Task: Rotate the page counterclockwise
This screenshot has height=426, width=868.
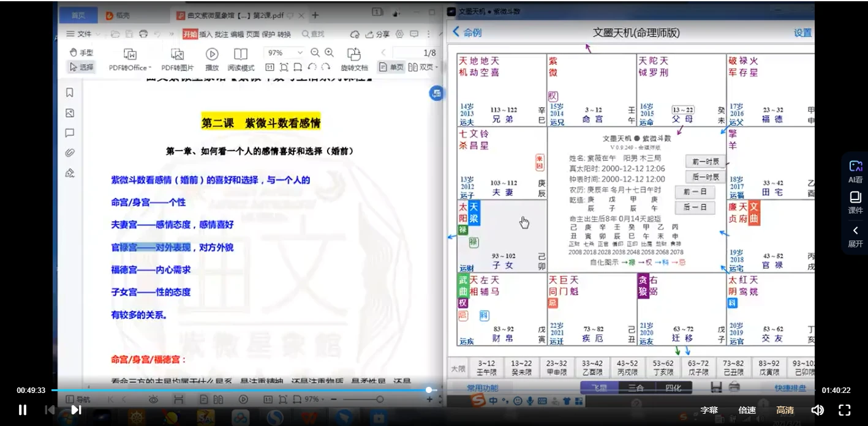Action: [312, 67]
